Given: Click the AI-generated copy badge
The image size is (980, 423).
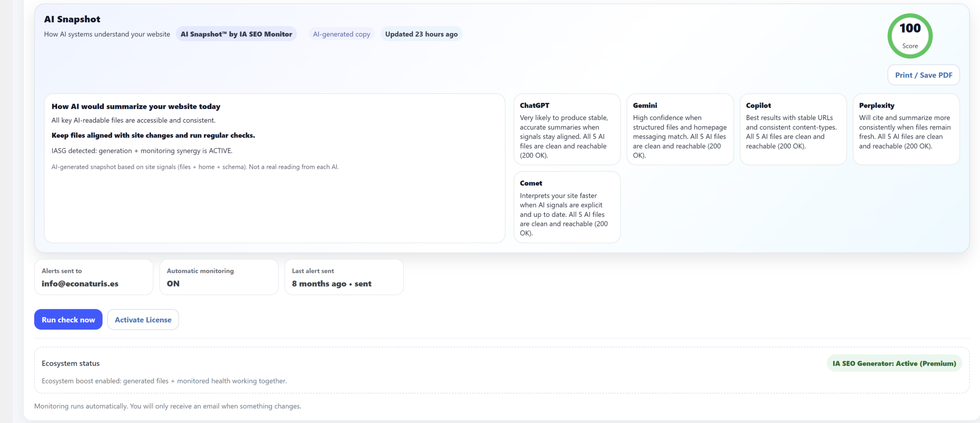Looking at the screenshot, I should pyautogui.click(x=341, y=34).
